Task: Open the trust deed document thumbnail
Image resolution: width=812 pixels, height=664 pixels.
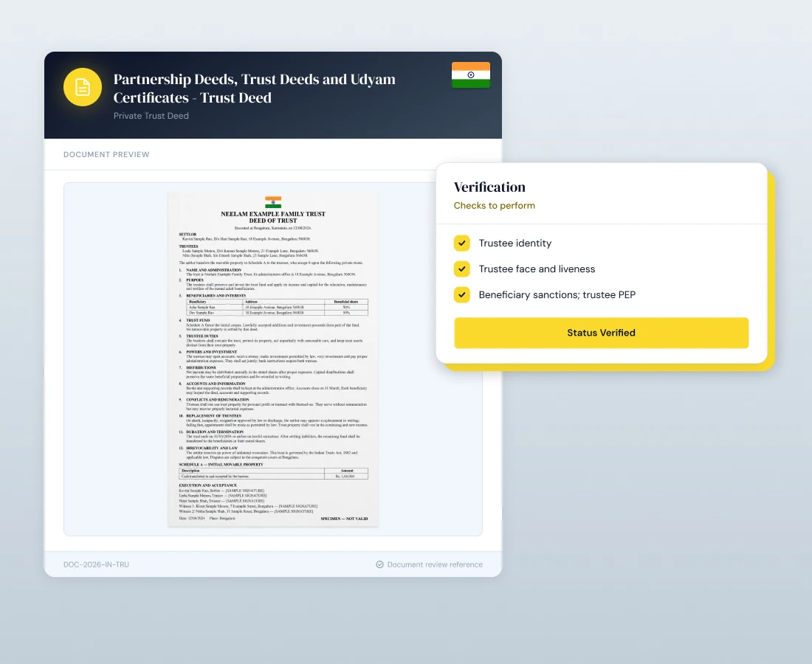Action: click(x=273, y=360)
